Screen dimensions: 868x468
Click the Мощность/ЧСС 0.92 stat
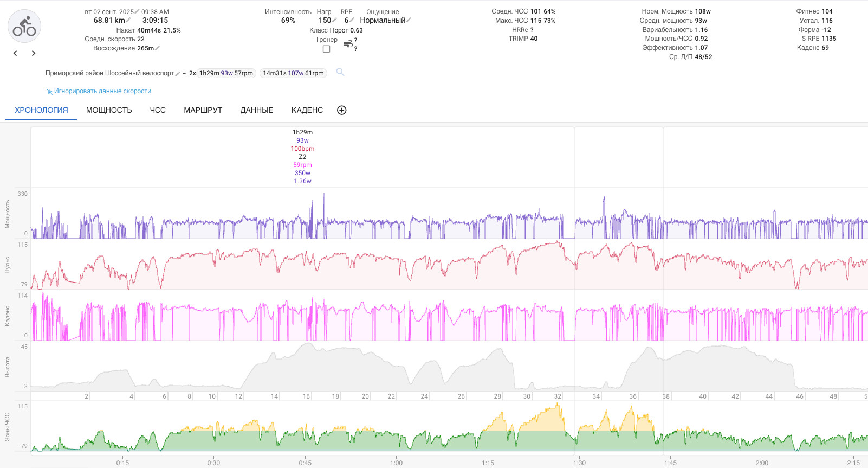pyautogui.click(x=676, y=39)
